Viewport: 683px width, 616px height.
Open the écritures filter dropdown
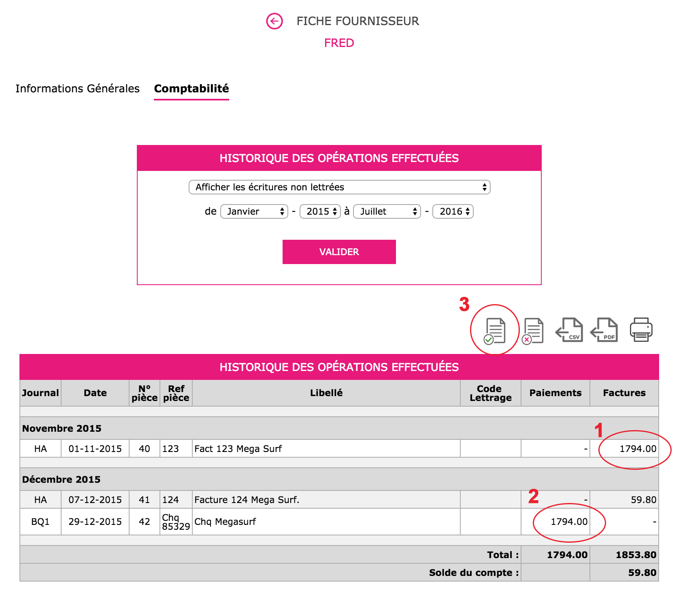click(339, 187)
